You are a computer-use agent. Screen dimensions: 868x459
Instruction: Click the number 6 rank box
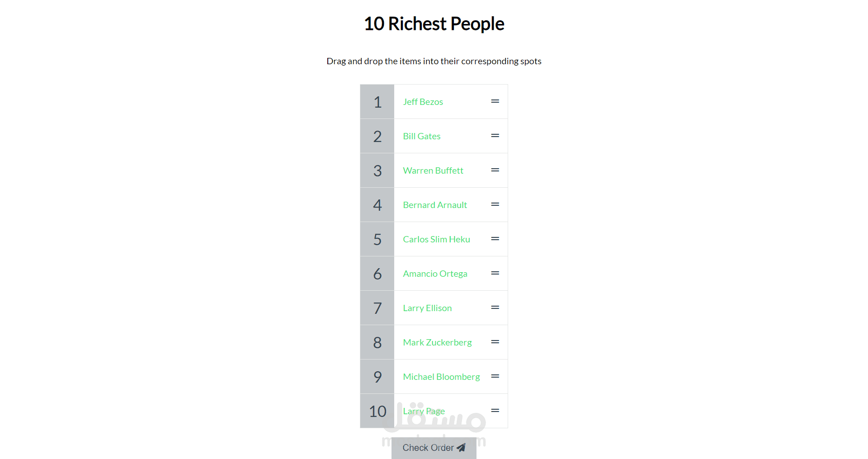point(377,274)
